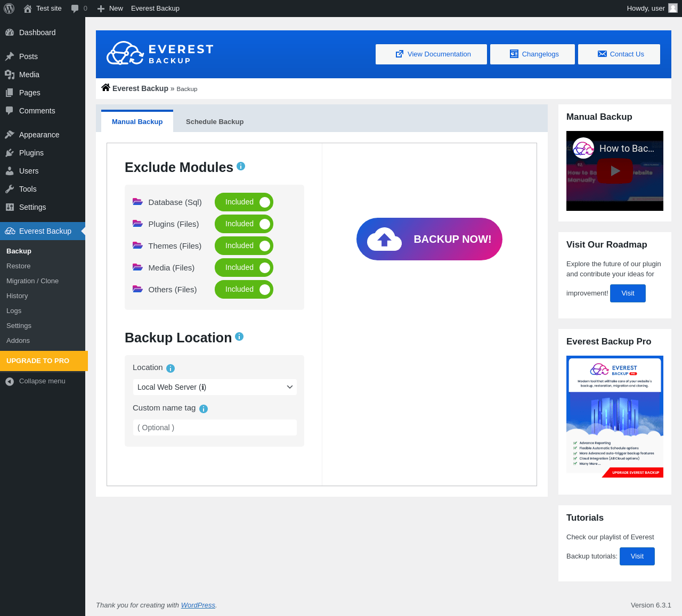Click the Pages icon in sidebar
The height and width of the screenshot is (616, 682).
pos(10,93)
